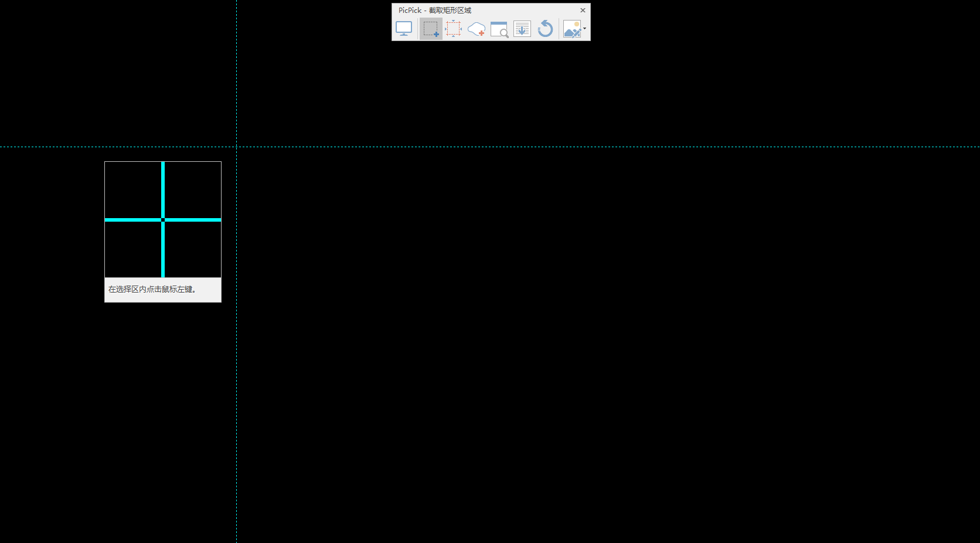This screenshot has width=980, height=543.
Task: Choose the fixed region capture tool
Action: click(453, 29)
